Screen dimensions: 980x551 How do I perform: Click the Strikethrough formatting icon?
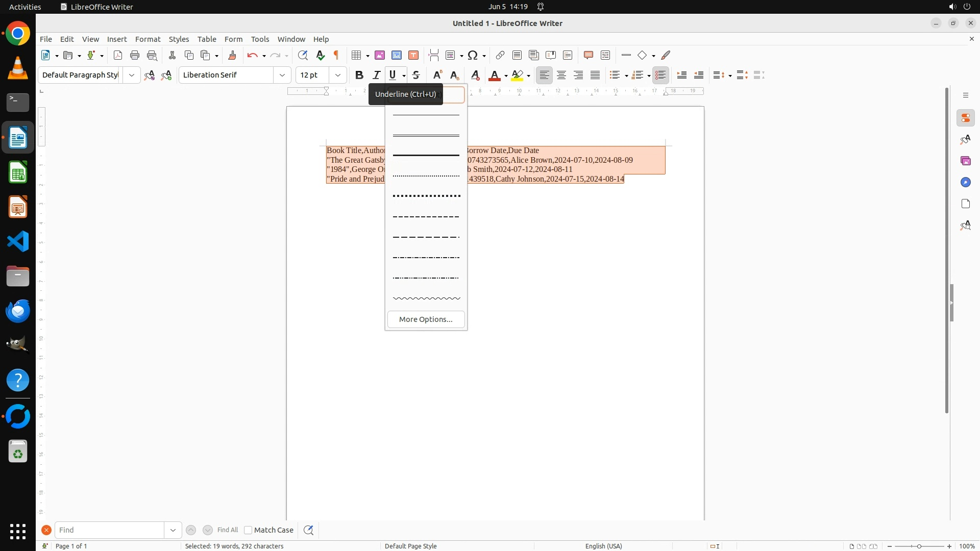416,75
